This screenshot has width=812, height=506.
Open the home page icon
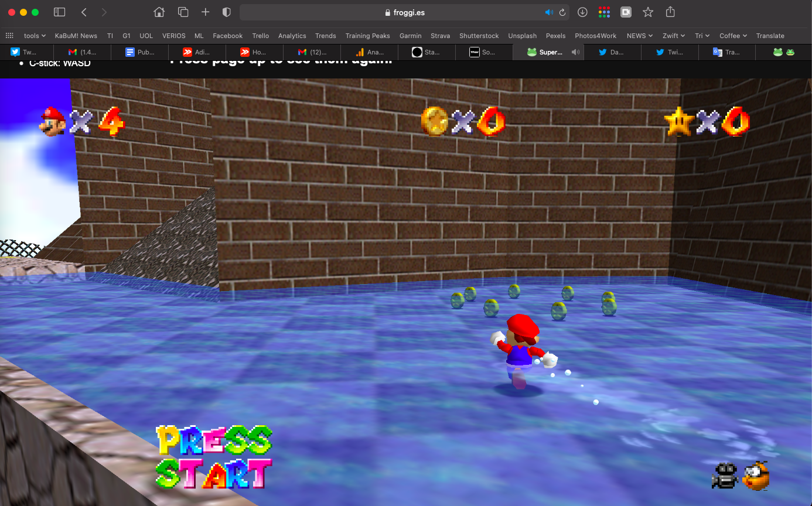coord(159,12)
